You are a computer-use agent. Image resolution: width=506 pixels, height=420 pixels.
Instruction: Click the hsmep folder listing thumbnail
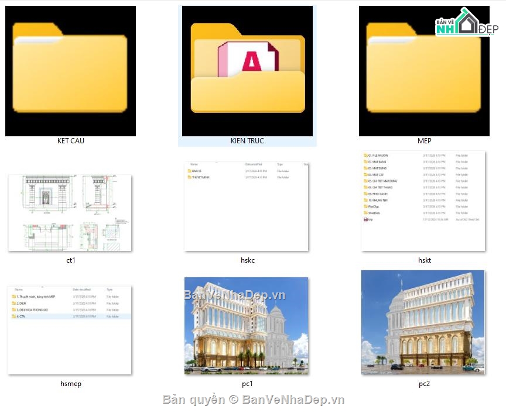tap(69, 330)
